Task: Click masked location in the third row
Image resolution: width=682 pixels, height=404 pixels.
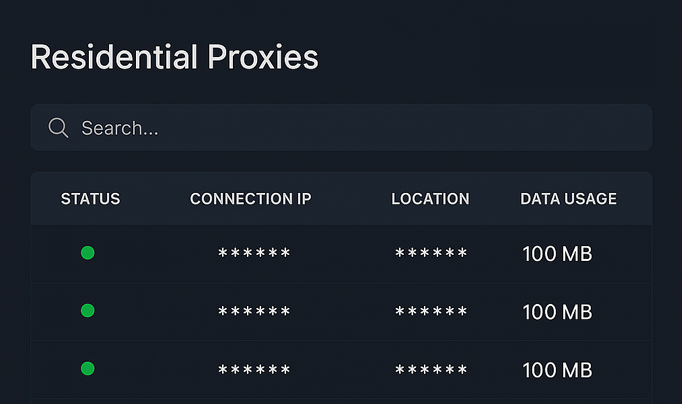Action: (431, 371)
